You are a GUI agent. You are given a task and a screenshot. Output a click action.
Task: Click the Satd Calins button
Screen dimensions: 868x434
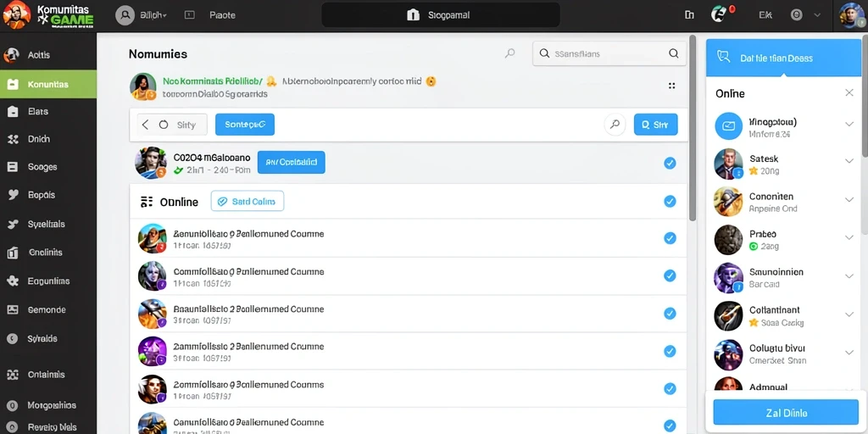point(248,202)
